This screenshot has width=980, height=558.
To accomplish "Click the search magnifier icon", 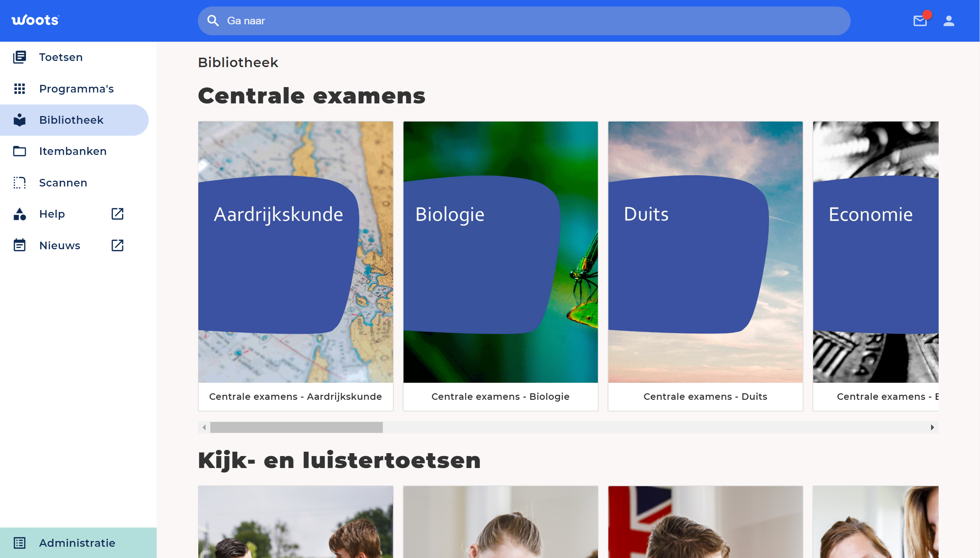I will pos(213,21).
